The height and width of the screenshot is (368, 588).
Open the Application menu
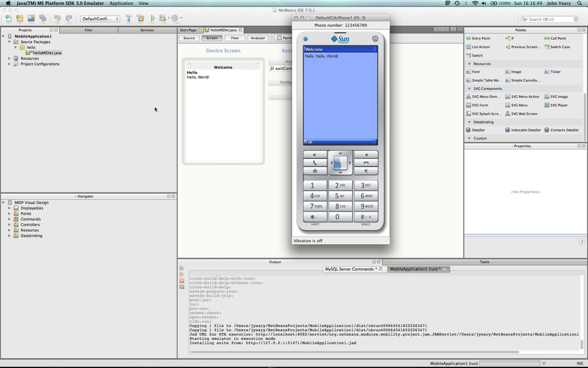[121, 3]
